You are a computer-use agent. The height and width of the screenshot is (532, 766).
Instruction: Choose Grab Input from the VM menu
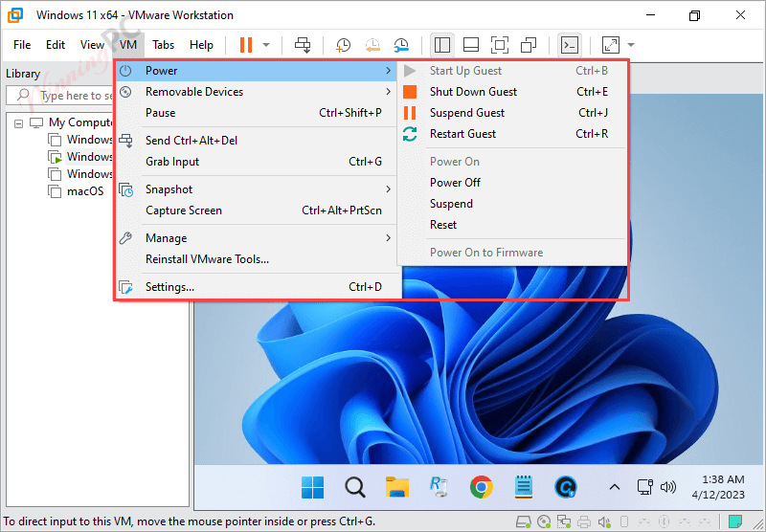tap(256, 162)
